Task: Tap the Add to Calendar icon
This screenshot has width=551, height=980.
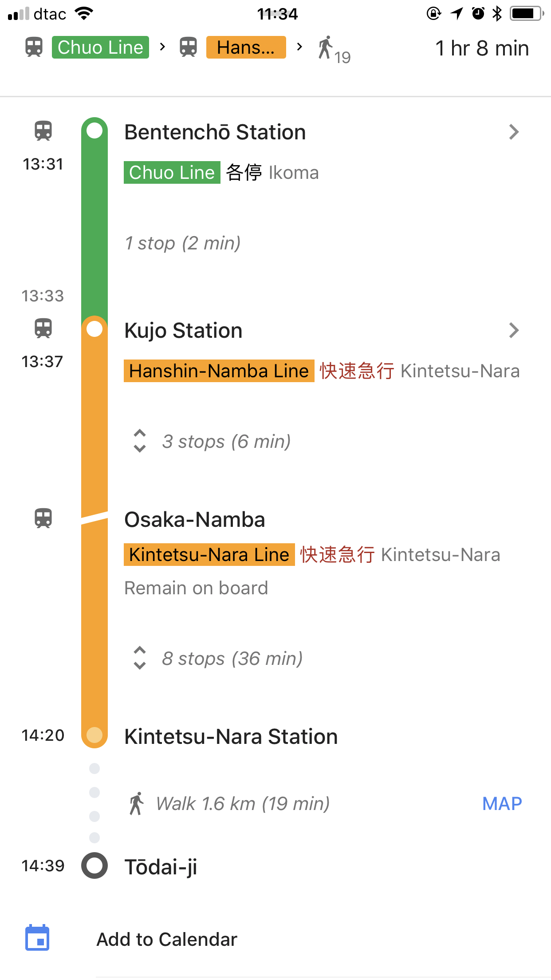Action: tap(37, 938)
